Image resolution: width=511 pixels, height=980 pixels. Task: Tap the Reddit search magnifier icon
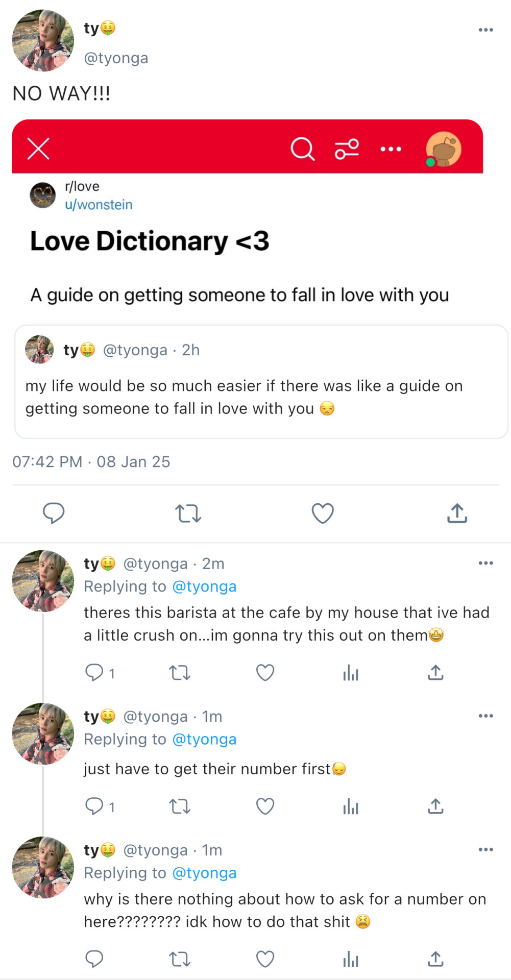point(302,149)
